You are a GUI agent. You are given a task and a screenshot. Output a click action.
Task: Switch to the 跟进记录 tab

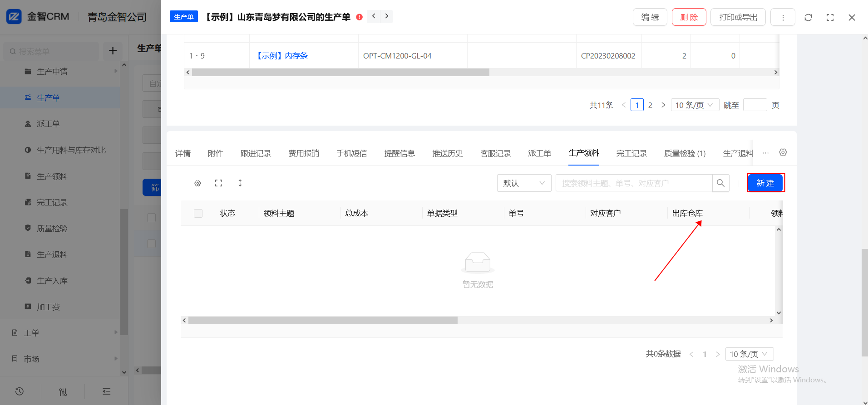[x=256, y=153]
